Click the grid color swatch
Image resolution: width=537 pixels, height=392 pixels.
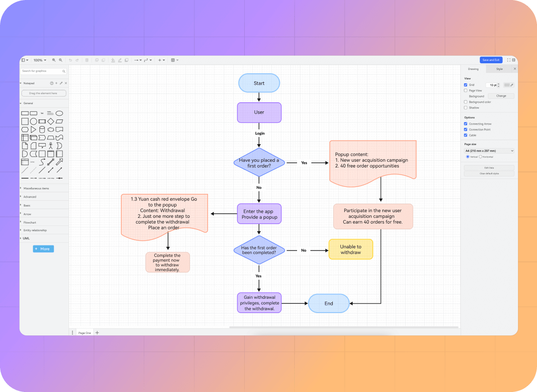[x=507, y=85]
